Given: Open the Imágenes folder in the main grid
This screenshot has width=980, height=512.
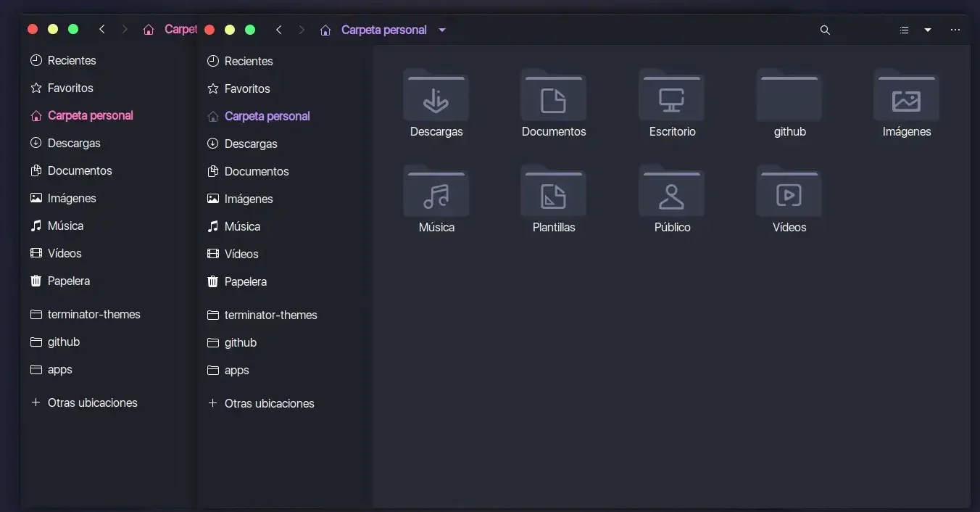Looking at the screenshot, I should [x=906, y=97].
